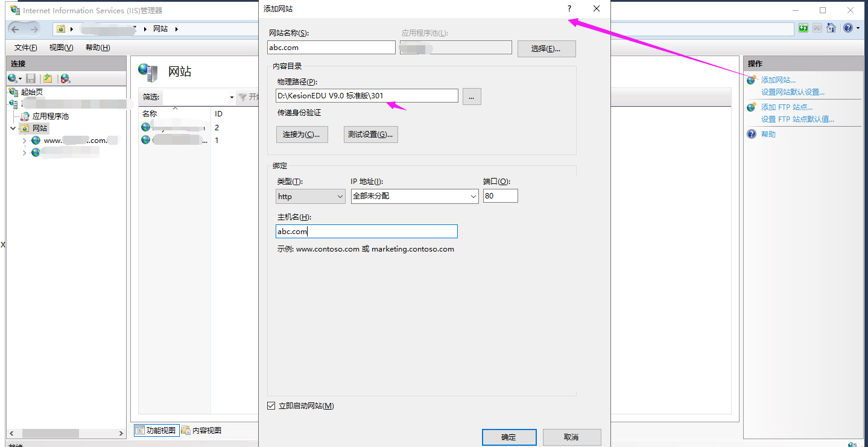Click the 测试设置(G)... button
The height and width of the screenshot is (447, 868).
point(370,135)
